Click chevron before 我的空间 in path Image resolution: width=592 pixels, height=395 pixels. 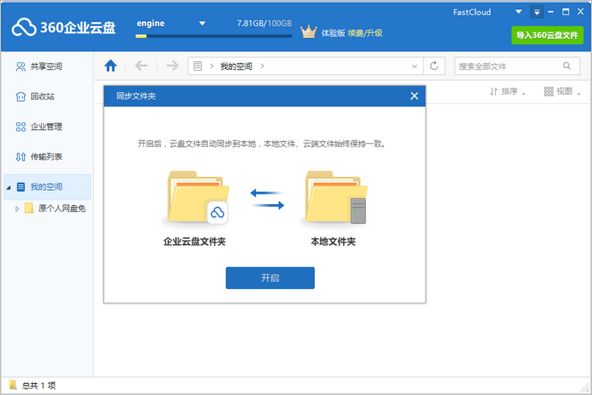click(x=211, y=66)
